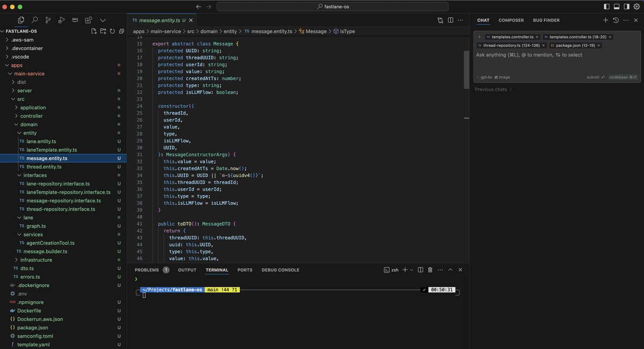Go forward with the navigation arrow
The image size is (644, 349).
209,6
